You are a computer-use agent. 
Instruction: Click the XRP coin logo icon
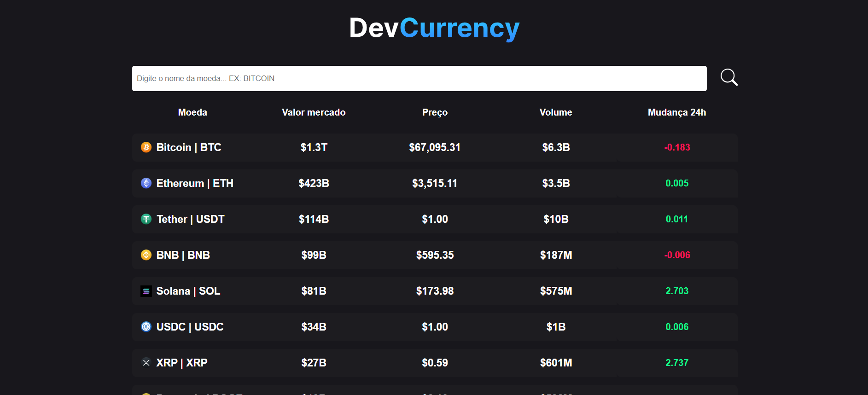(146, 363)
